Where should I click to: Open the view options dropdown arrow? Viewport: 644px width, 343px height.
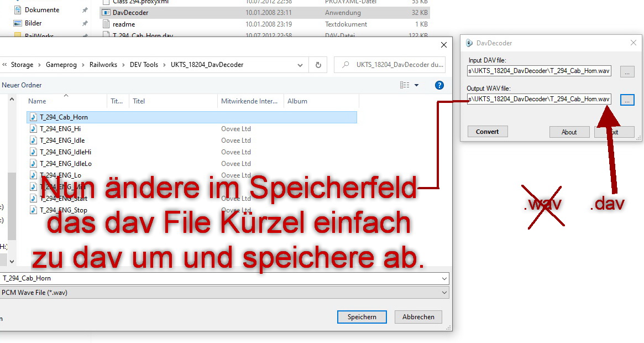[416, 85]
